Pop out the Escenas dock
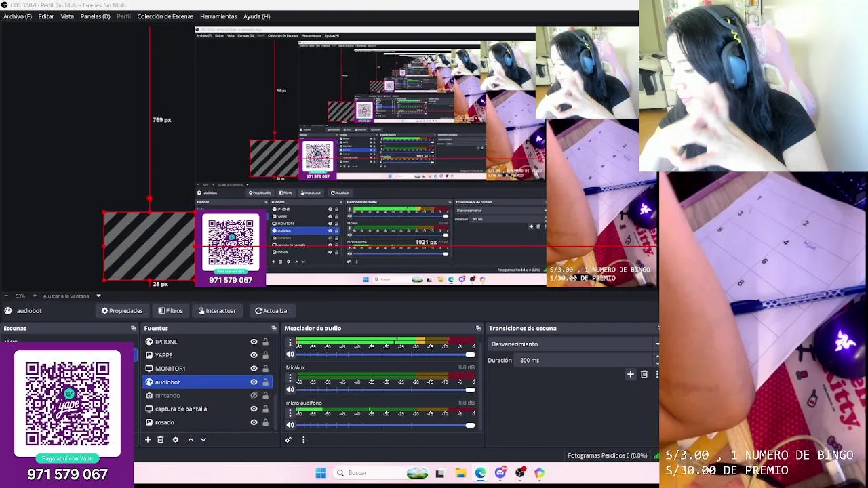 point(133,328)
